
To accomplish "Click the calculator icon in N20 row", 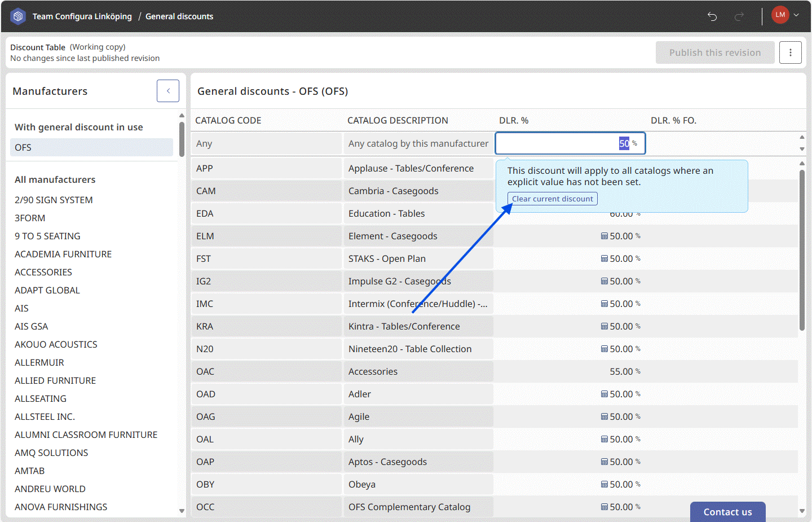I will tap(604, 349).
